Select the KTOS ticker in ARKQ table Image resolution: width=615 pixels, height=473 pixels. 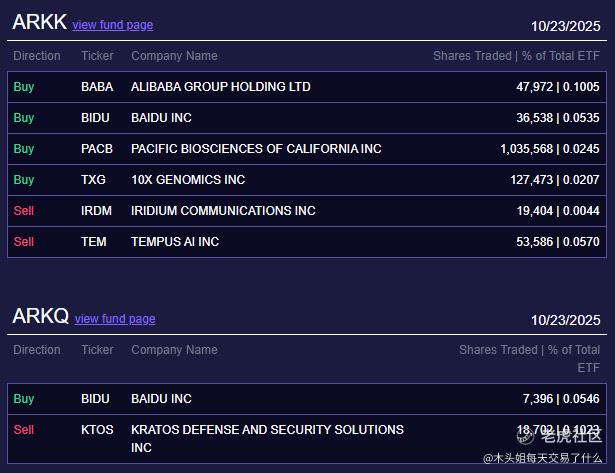97,430
